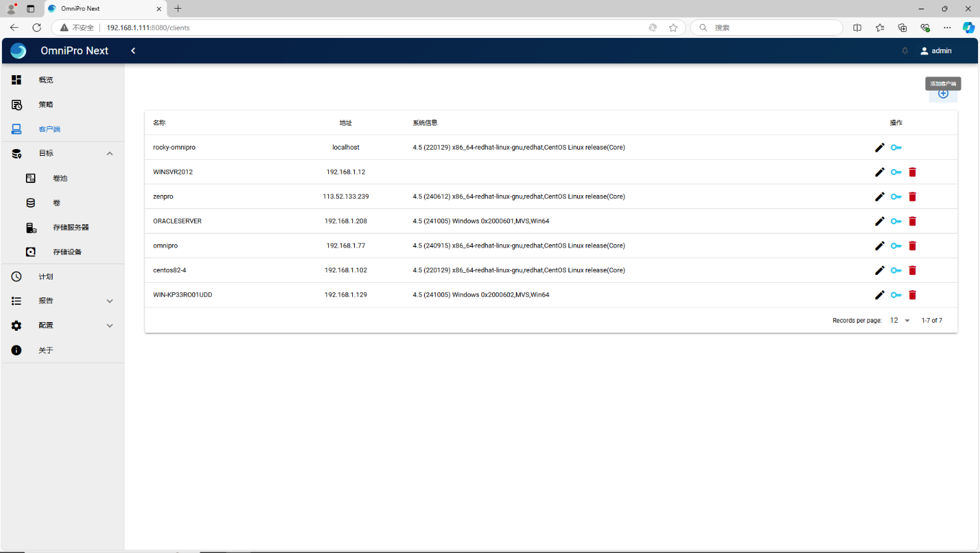Edit the WINSVR2012 client with pencil icon
The width and height of the screenshot is (980, 553).
879,172
